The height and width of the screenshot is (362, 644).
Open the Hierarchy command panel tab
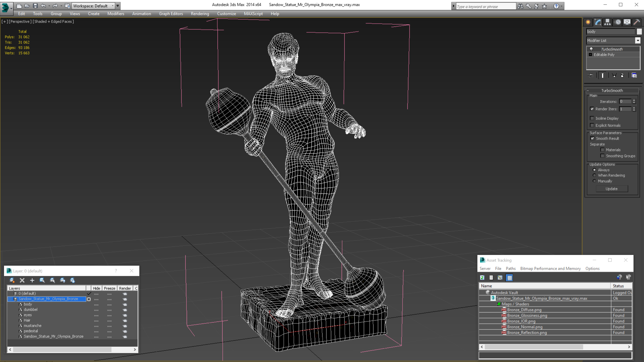click(608, 22)
